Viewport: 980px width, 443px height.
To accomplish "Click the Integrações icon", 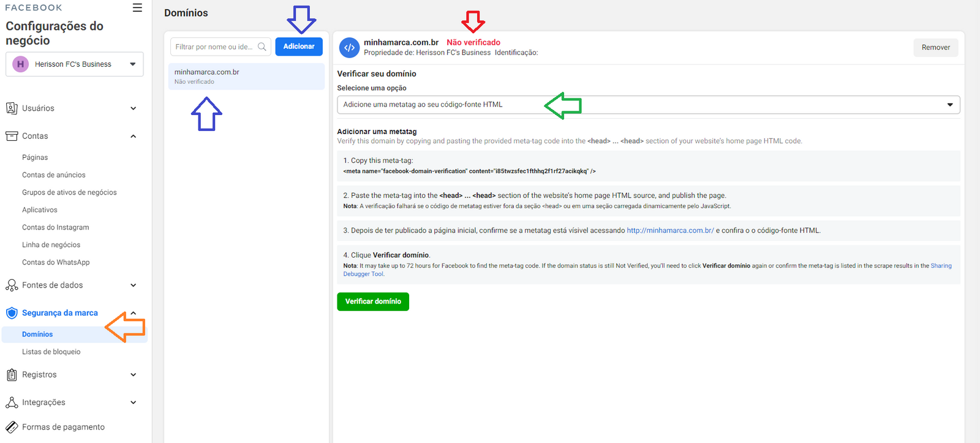I will click(x=12, y=403).
